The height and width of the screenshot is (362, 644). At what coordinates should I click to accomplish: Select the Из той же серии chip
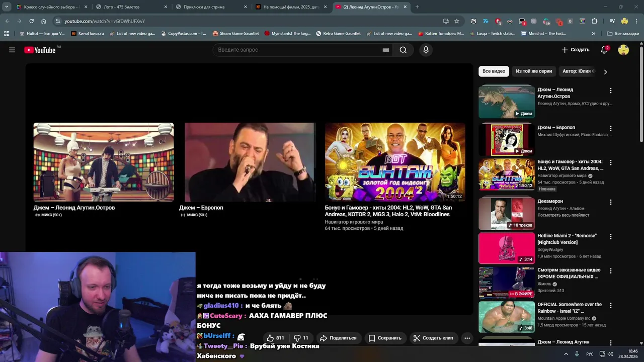tap(534, 71)
